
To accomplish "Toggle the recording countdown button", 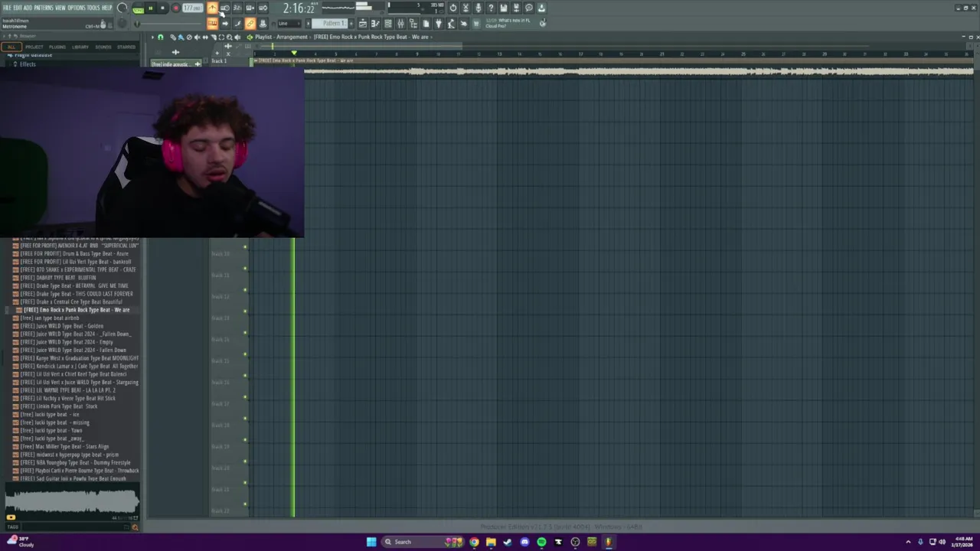I will coord(237,8).
